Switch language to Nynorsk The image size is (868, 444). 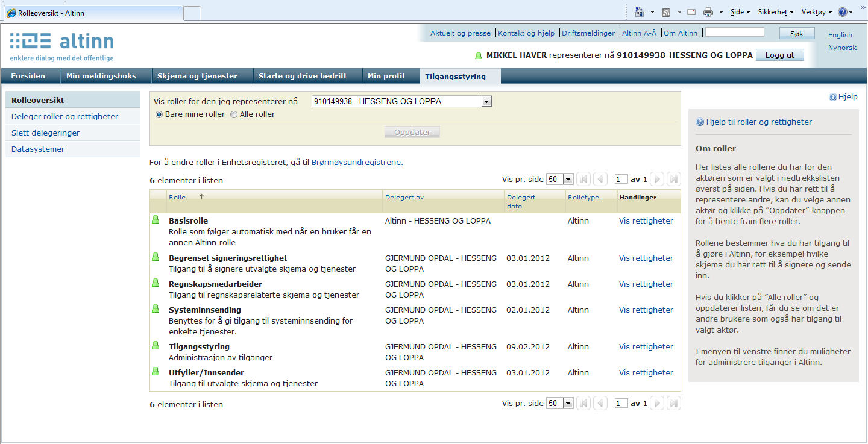pyautogui.click(x=842, y=48)
